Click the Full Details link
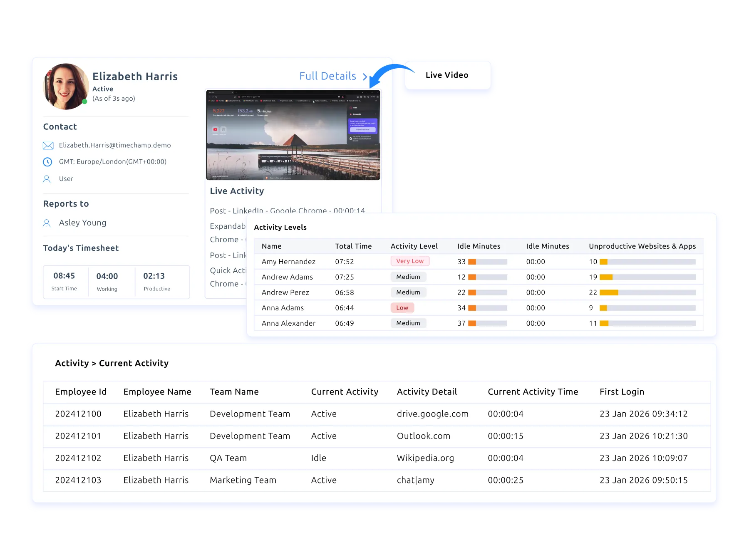This screenshot has height=560, width=749. click(327, 76)
